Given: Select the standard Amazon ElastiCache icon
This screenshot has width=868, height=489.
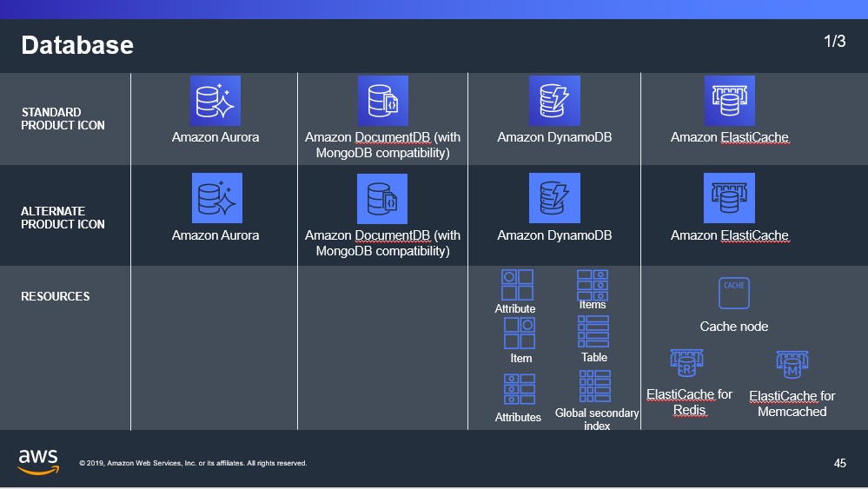Looking at the screenshot, I should (x=730, y=101).
